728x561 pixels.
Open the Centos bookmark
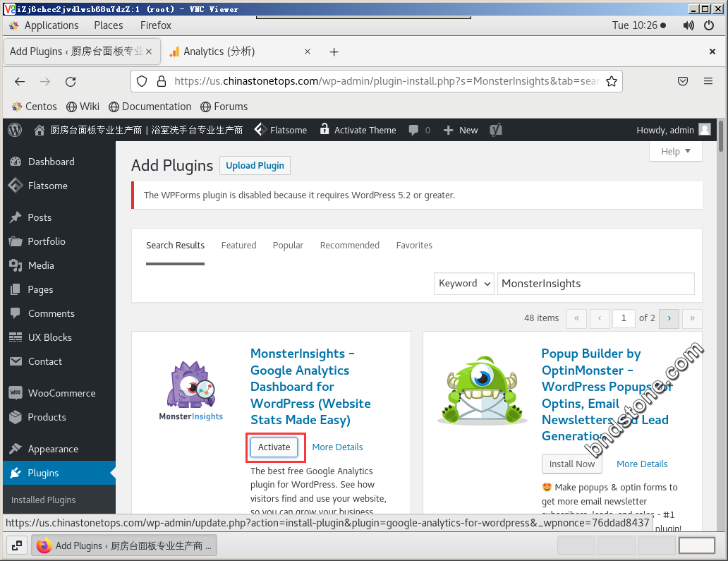[x=34, y=107]
